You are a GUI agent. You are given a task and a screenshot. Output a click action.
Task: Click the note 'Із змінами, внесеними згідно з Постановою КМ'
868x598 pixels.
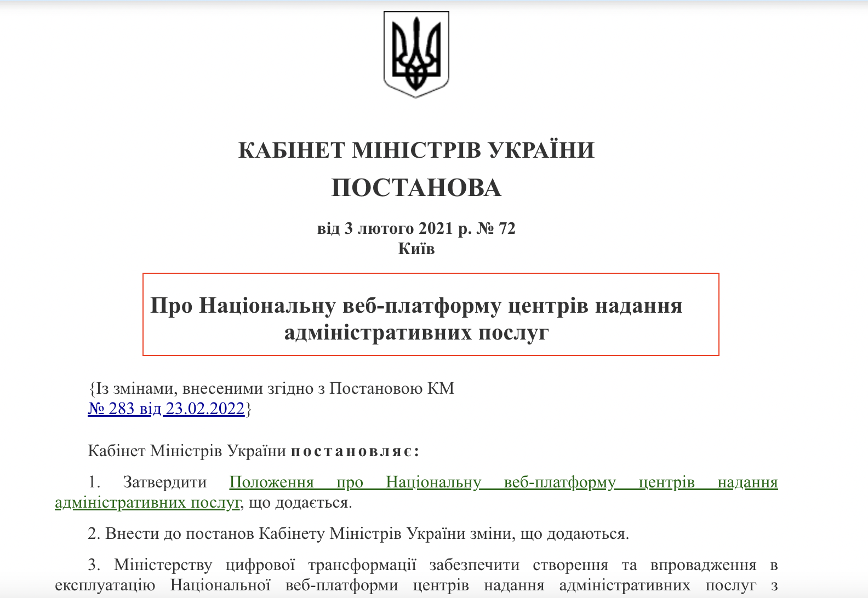click(272, 388)
